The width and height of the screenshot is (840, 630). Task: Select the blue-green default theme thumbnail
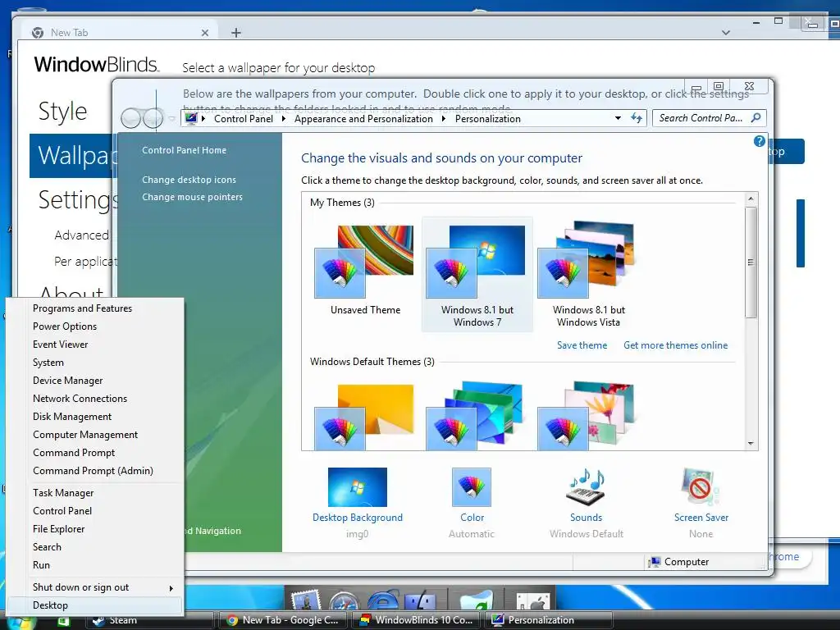point(475,416)
